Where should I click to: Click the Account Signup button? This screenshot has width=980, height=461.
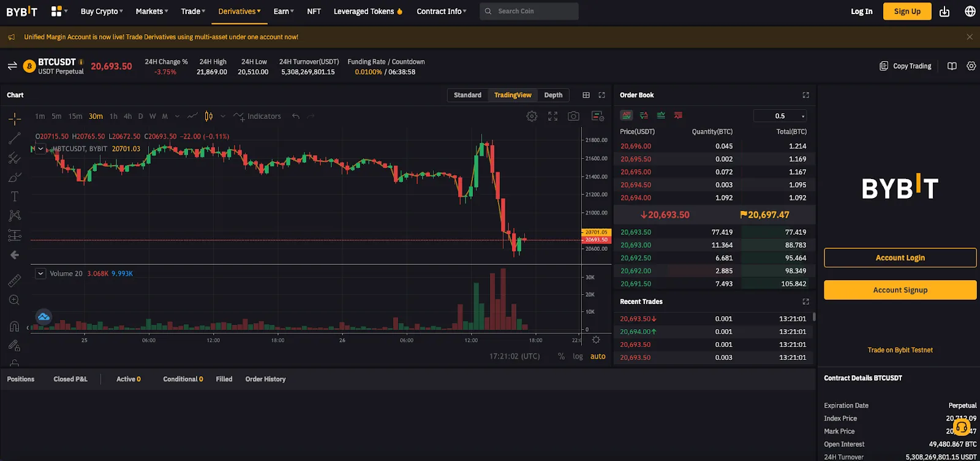(x=900, y=290)
